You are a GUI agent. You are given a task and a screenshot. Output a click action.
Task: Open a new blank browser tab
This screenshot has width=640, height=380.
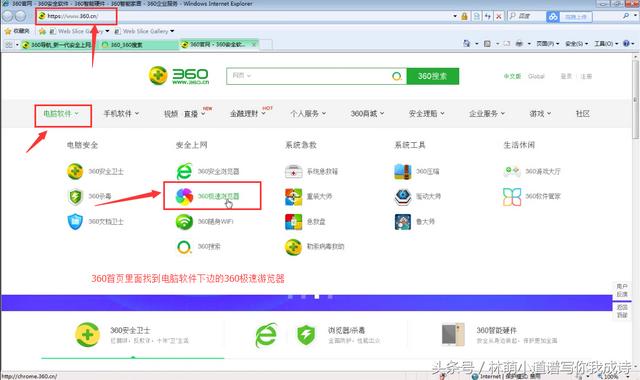[266, 44]
